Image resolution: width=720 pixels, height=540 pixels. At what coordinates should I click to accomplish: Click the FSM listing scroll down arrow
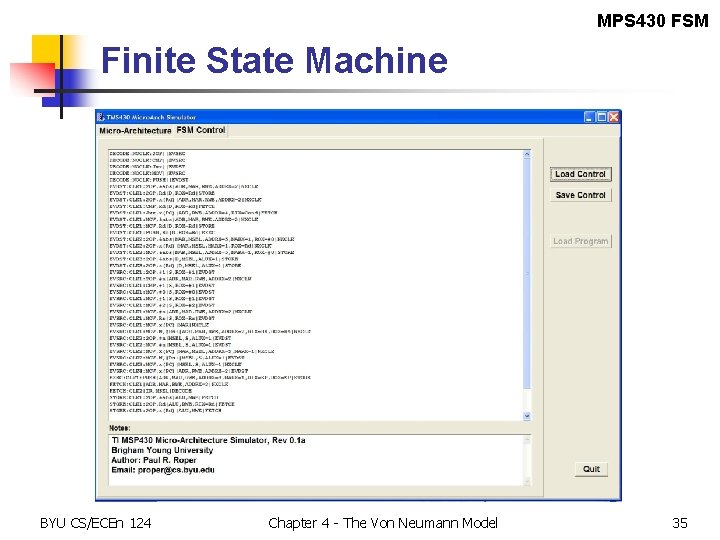coord(527,416)
